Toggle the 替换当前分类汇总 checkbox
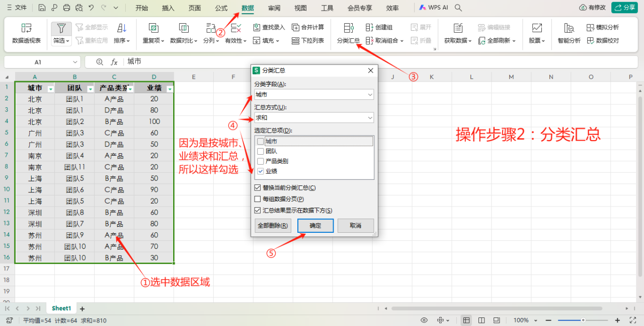The width and height of the screenshot is (644, 326). coord(258,187)
